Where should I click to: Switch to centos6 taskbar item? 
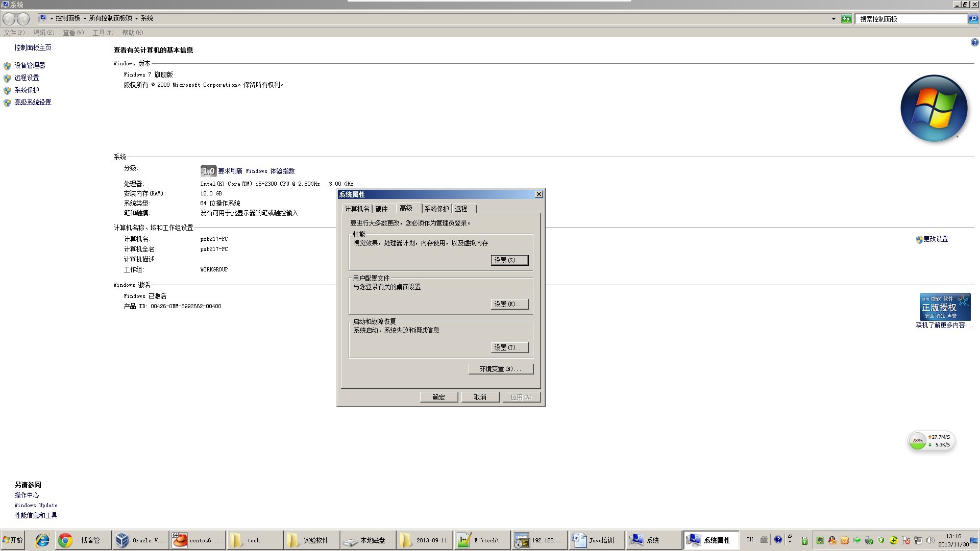[x=197, y=540]
